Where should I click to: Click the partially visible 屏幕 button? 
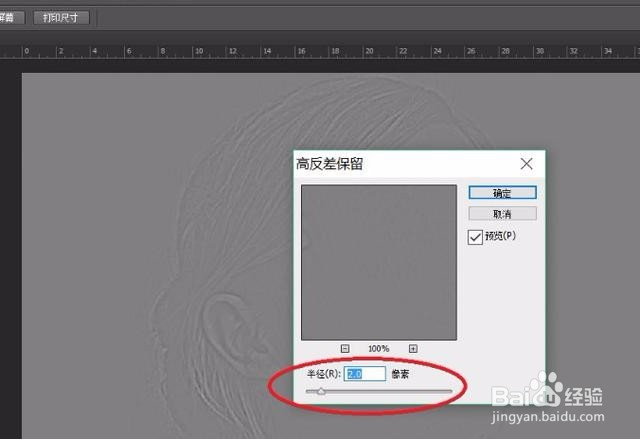click(11, 18)
